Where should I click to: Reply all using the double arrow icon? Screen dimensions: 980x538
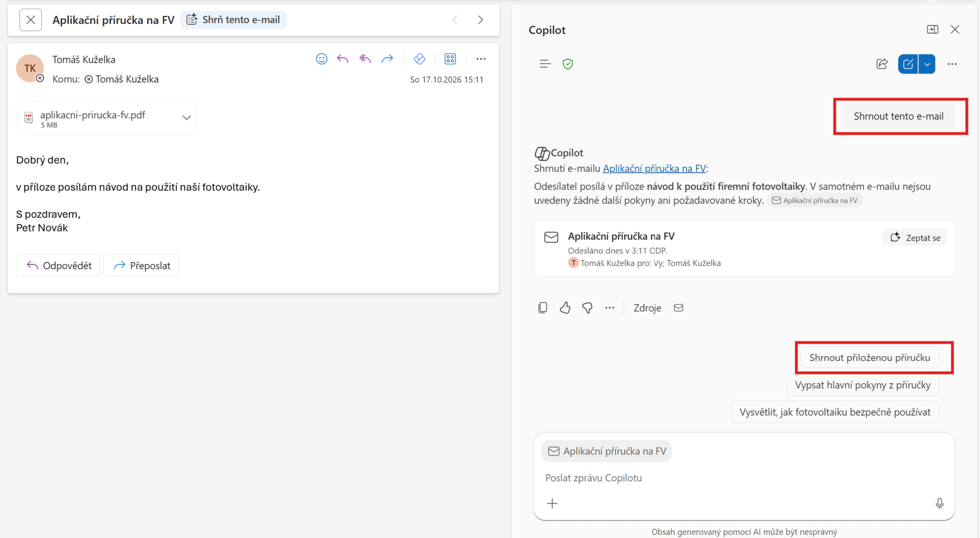365,59
